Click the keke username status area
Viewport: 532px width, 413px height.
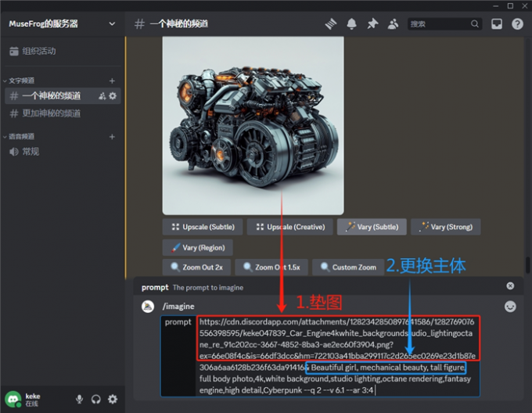click(x=33, y=400)
